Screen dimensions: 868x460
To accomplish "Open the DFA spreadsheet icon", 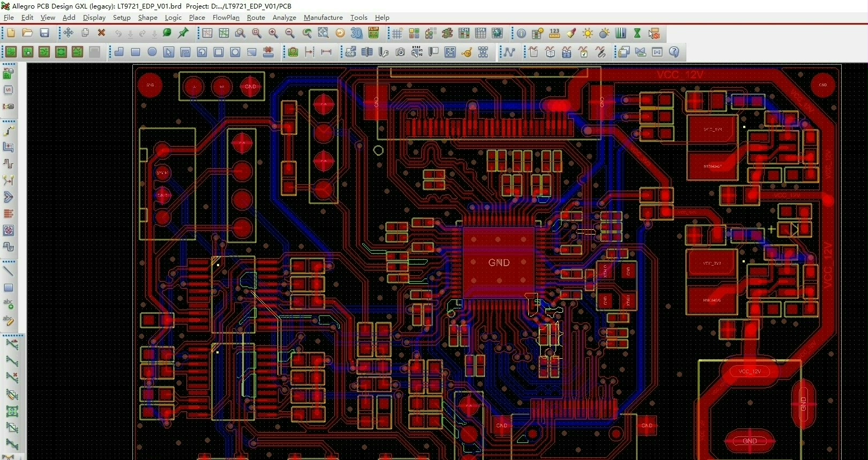I will [x=481, y=33].
